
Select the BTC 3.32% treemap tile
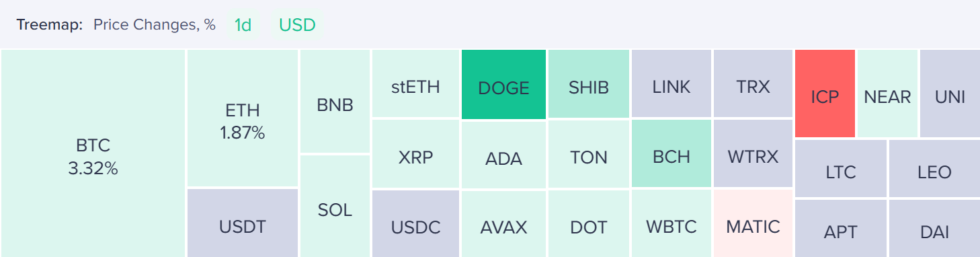[x=93, y=153]
